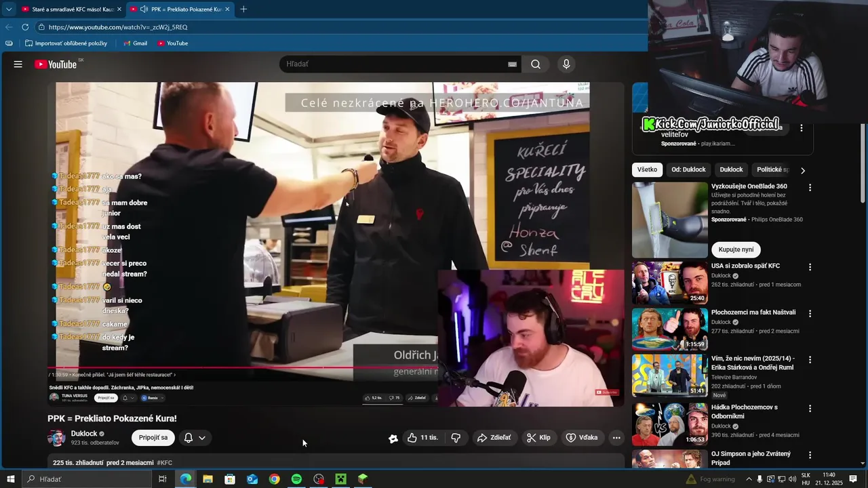868x488 pixels.
Task: Open Spotify from the taskbar
Action: click(x=296, y=479)
